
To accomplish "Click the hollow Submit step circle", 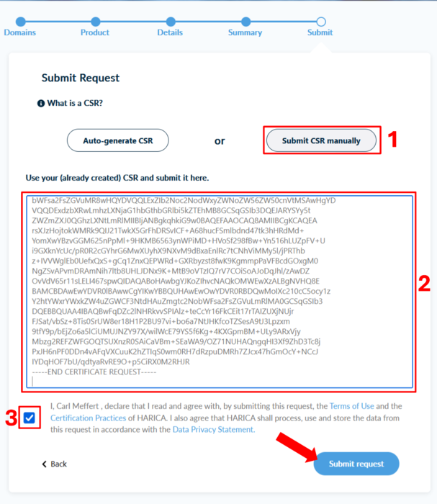I will (x=321, y=22).
